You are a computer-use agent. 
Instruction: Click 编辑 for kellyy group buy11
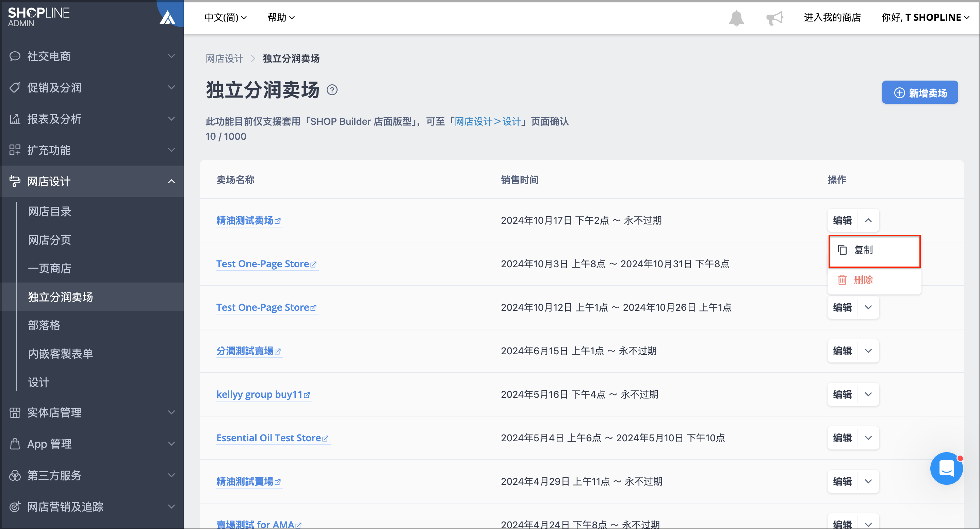[x=842, y=394]
